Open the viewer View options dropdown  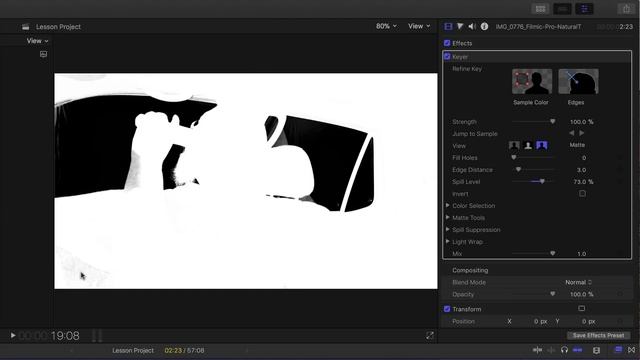pos(419,26)
